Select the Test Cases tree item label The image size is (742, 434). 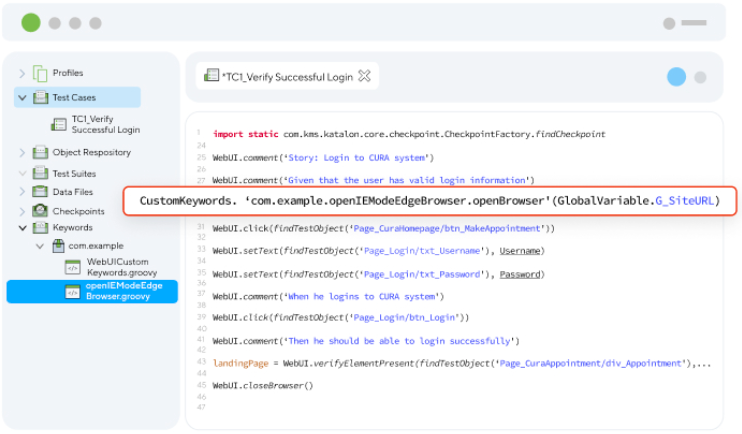click(74, 97)
